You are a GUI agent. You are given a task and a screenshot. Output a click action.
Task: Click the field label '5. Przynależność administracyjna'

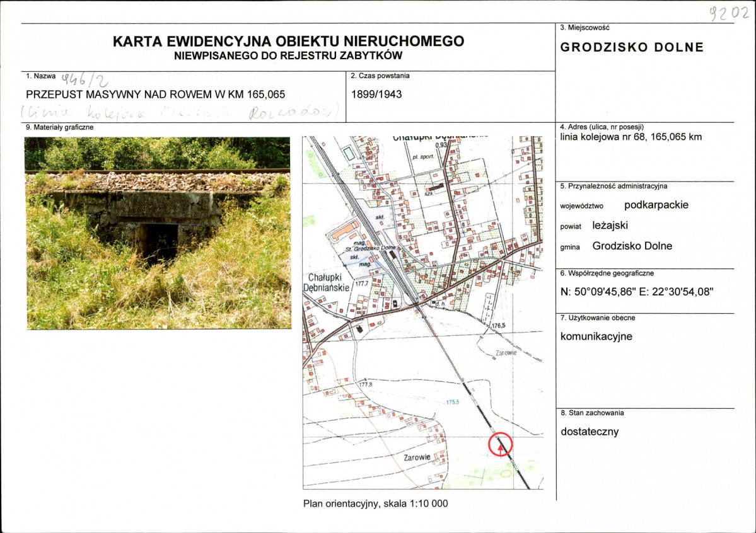(x=614, y=186)
